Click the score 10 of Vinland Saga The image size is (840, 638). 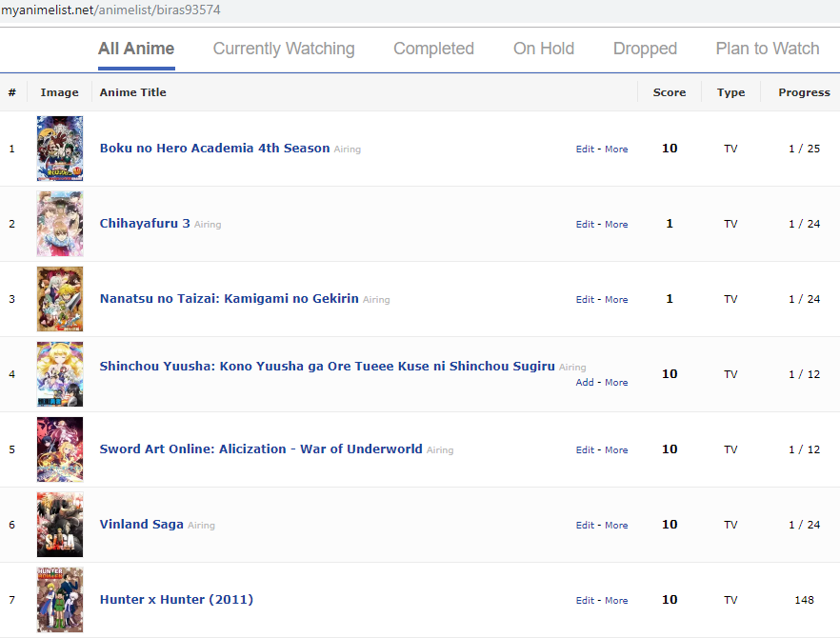670,525
